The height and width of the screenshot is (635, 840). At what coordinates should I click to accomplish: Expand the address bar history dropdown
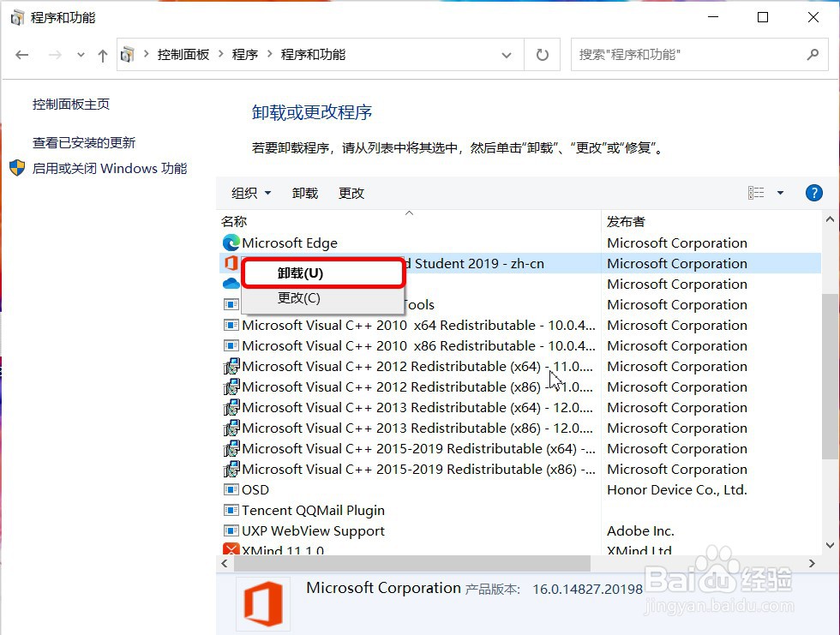(507, 55)
